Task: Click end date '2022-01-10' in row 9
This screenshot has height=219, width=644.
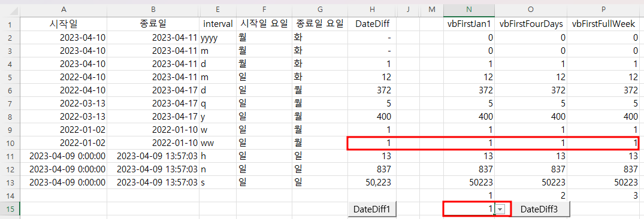Action: [x=153, y=130]
